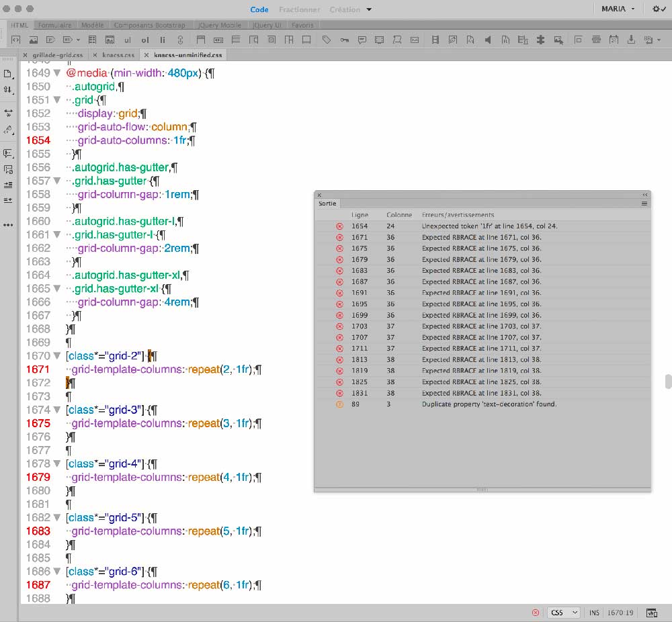Click the keywords key icon

(x=345, y=40)
